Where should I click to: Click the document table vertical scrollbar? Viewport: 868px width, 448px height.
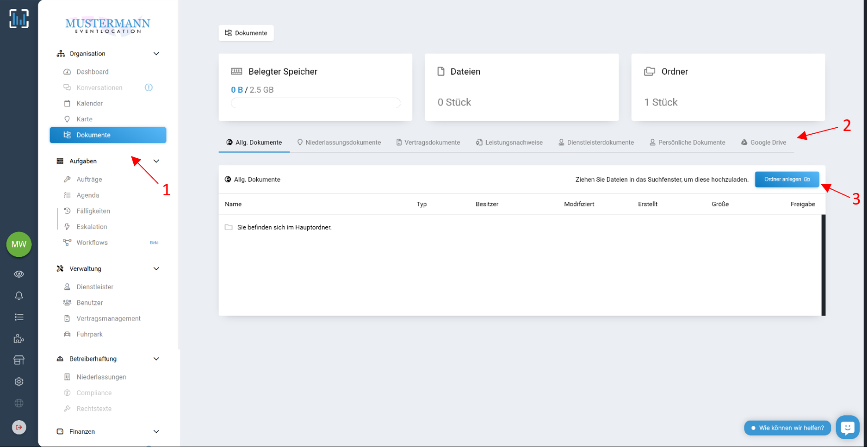click(x=824, y=265)
